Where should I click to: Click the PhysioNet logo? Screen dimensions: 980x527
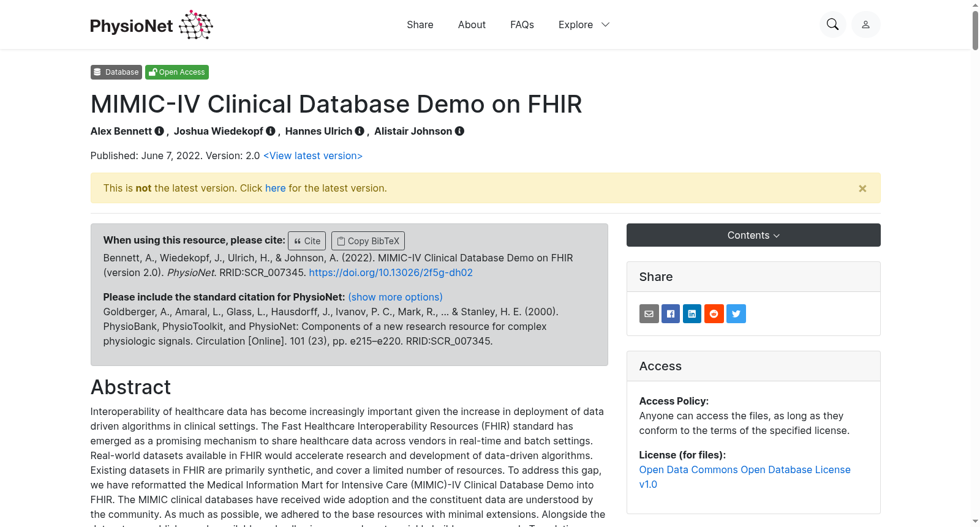click(152, 25)
